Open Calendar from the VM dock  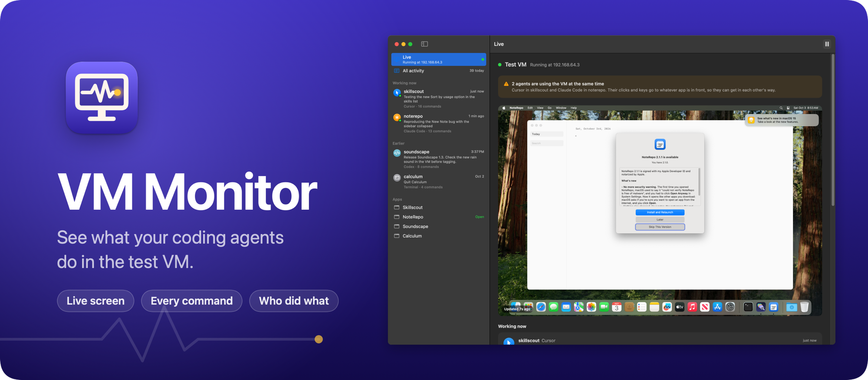(616, 307)
